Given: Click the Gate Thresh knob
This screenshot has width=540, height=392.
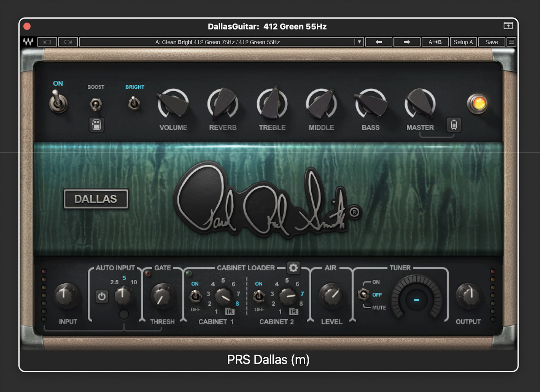Looking at the screenshot, I should pyautogui.click(x=163, y=296).
